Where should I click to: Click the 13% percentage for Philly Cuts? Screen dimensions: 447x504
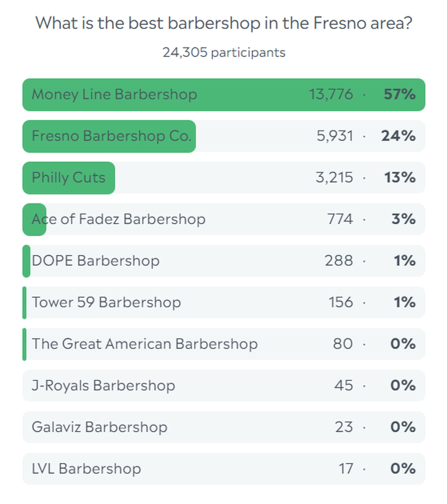pos(400,178)
